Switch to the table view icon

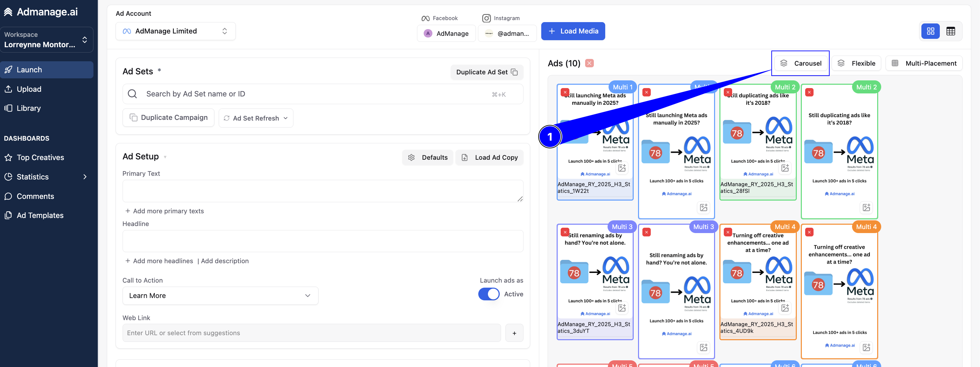pyautogui.click(x=950, y=31)
